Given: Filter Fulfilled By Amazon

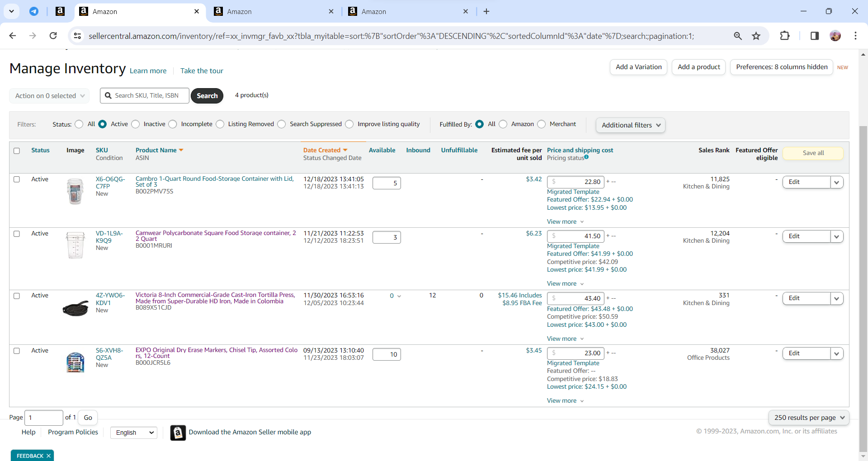Looking at the screenshot, I should (x=503, y=124).
